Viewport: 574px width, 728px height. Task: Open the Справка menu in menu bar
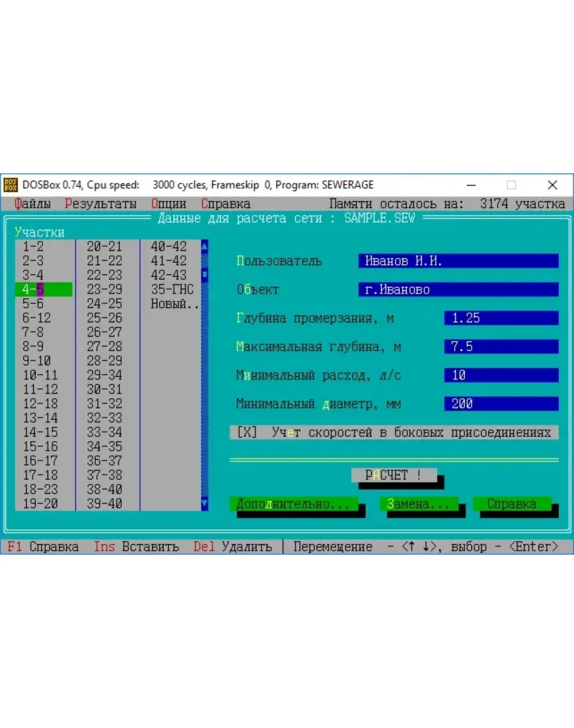(226, 204)
